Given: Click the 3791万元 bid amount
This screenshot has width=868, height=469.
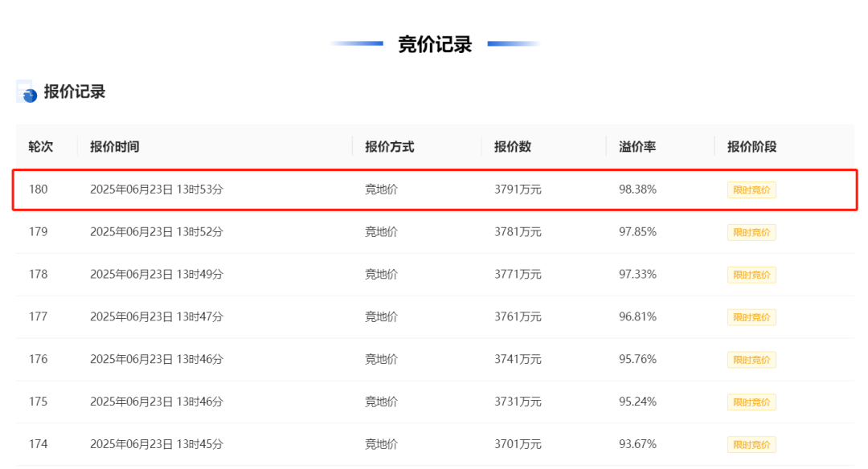Looking at the screenshot, I should pyautogui.click(x=518, y=190).
